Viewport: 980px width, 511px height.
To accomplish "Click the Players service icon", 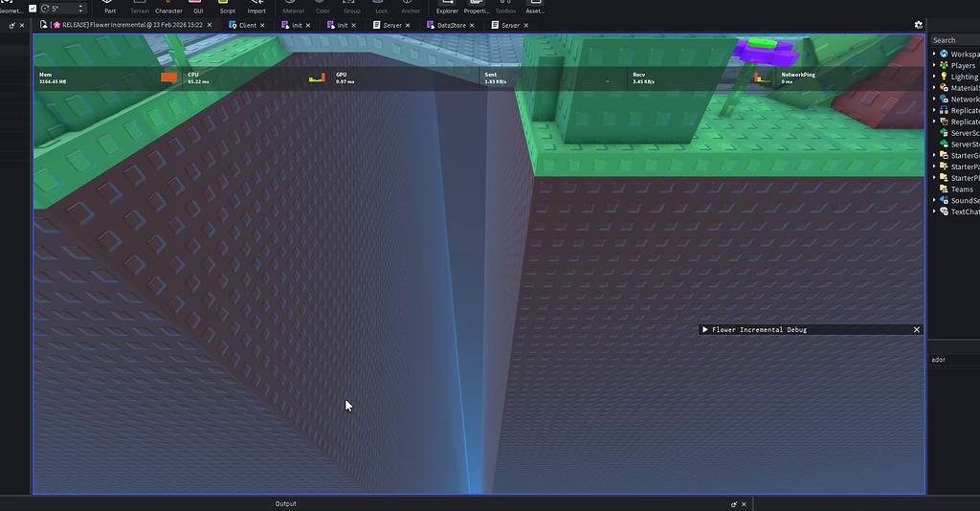I will (x=944, y=66).
